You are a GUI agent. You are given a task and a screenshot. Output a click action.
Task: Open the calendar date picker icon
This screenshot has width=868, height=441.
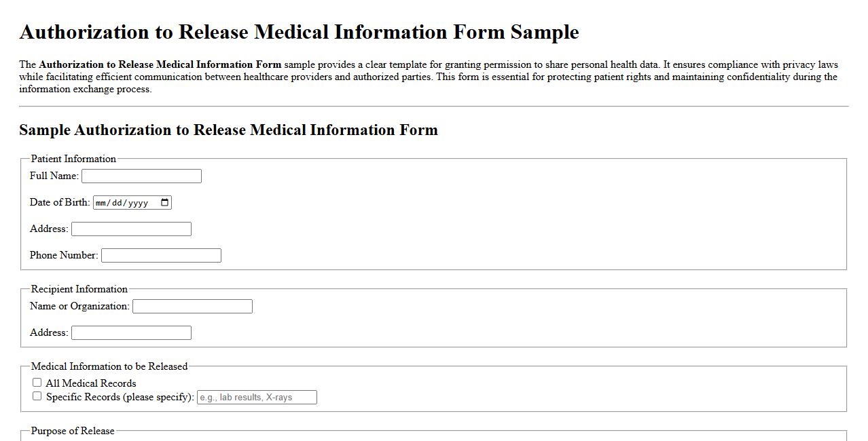coord(163,202)
